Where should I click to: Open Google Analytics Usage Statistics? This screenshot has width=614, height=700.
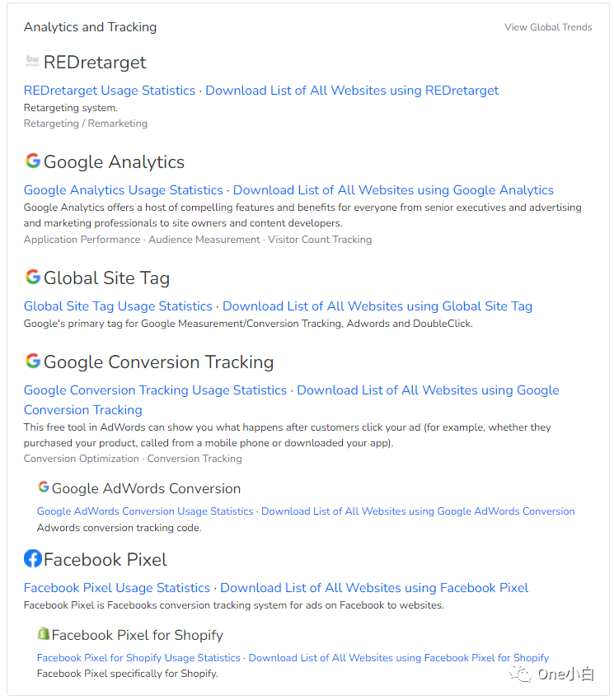tap(124, 190)
